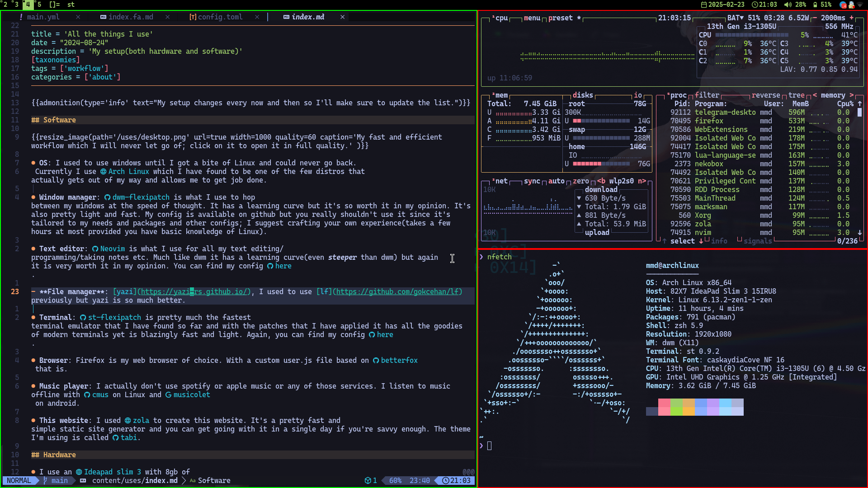The height and width of the screenshot is (488, 868).
Task: Click the globe icon before Ideapad slim 3
Action: point(79,472)
